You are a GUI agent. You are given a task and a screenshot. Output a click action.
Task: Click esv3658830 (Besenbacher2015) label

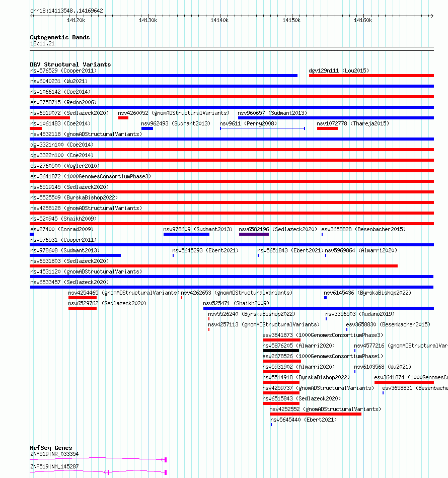(388, 324)
